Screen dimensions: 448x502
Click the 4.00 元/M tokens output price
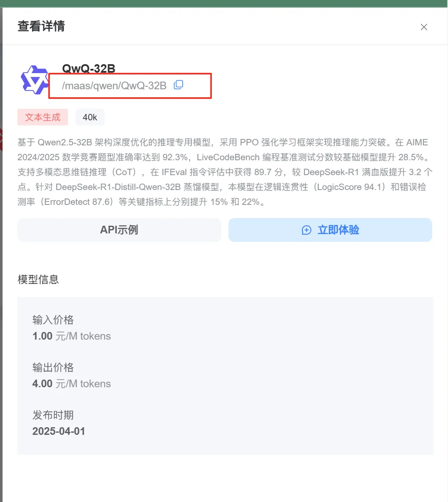pos(72,383)
